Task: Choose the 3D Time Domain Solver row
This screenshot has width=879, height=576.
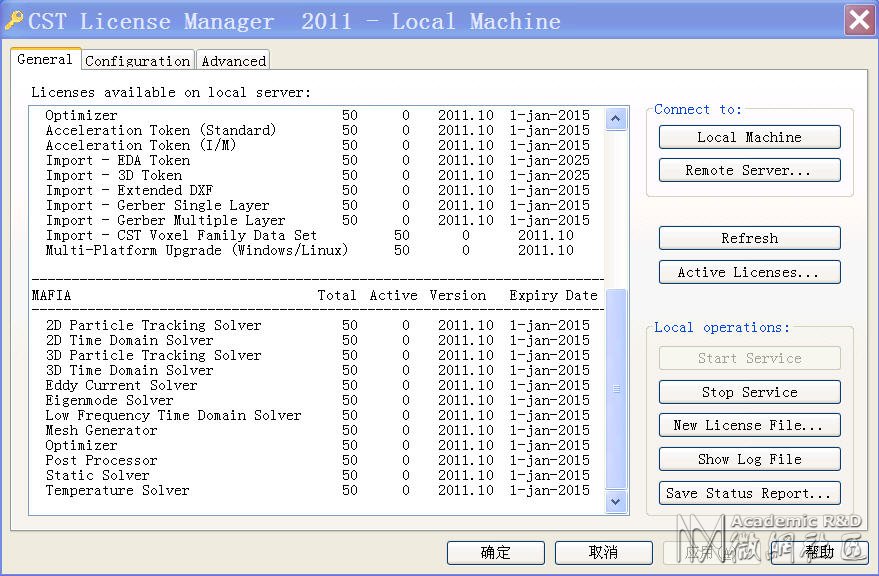Action: 317,371
